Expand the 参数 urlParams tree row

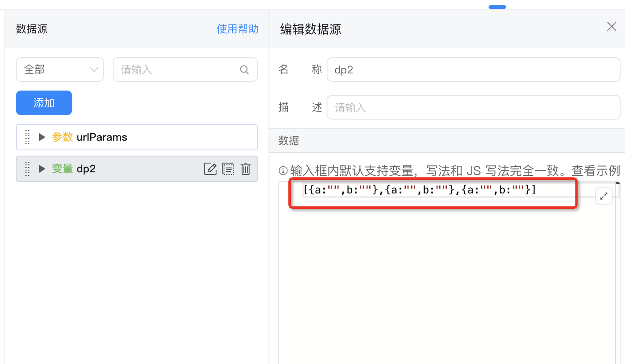[42, 137]
